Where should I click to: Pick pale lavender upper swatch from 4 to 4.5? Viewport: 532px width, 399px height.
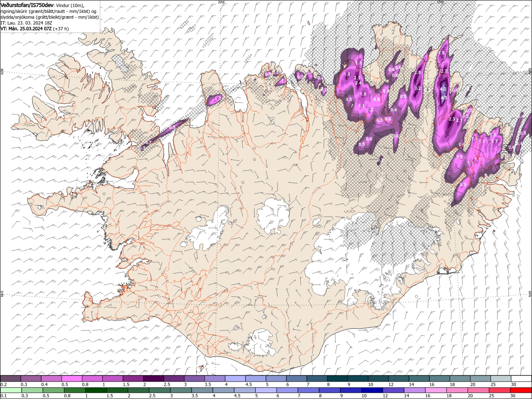tap(235, 379)
